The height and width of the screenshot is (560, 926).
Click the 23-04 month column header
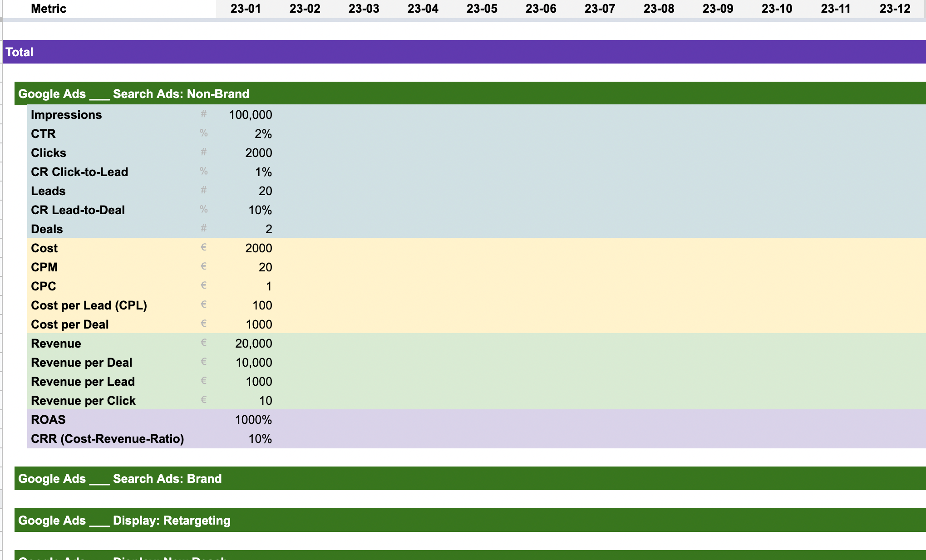[423, 9]
